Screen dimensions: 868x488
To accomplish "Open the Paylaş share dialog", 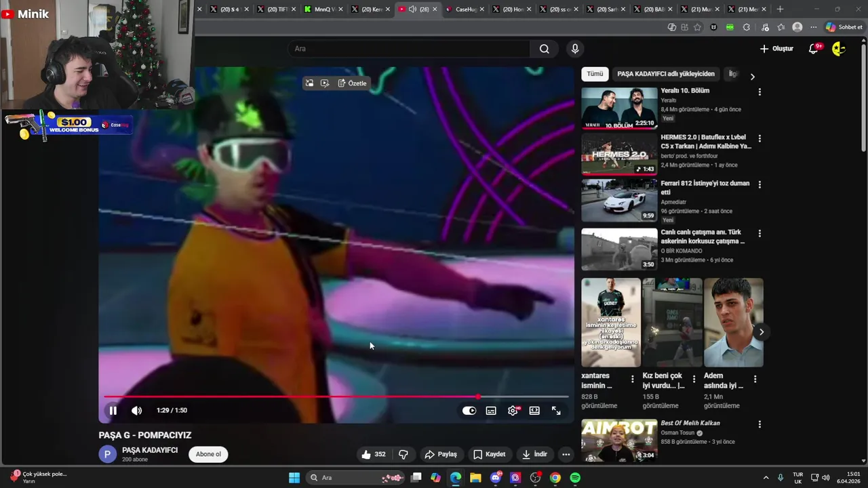I will 441,454.
